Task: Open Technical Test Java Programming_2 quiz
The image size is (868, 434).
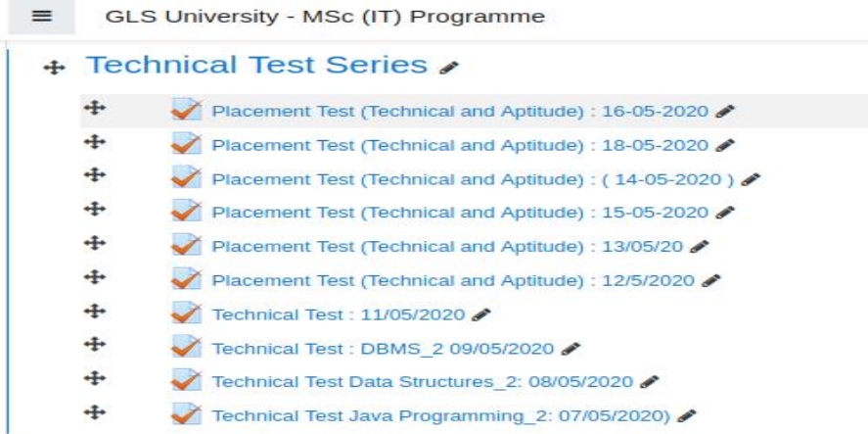Action: (x=441, y=415)
